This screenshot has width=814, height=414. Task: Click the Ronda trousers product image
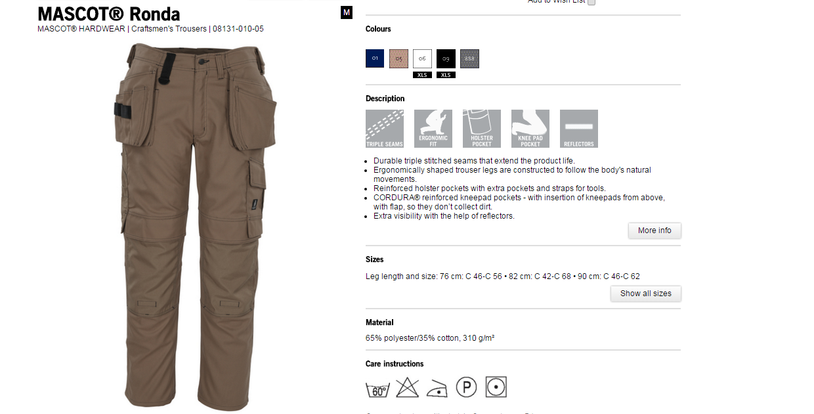coord(196,227)
